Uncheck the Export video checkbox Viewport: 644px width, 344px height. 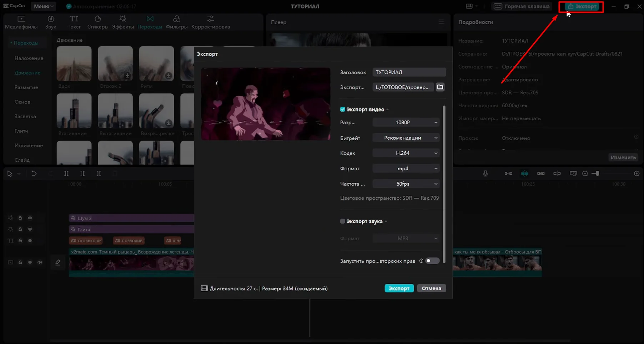343,109
